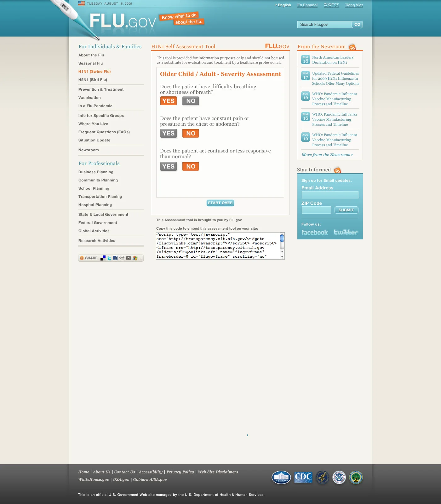Click the embed code scrollbar up arrow
The height and width of the screenshot is (504, 441).
coord(282,252)
